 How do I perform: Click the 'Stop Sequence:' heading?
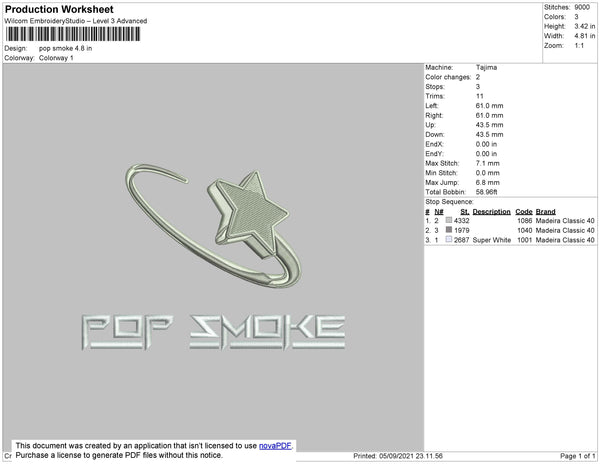(x=449, y=202)
